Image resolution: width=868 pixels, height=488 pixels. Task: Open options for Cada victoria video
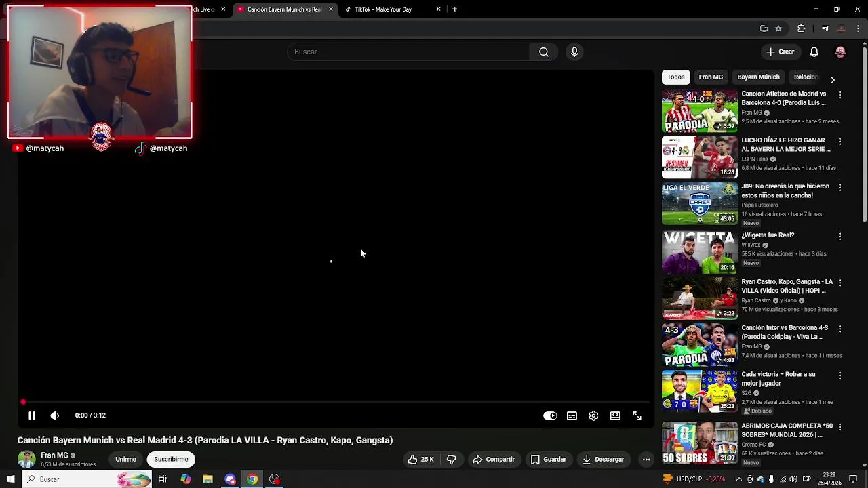(840, 375)
